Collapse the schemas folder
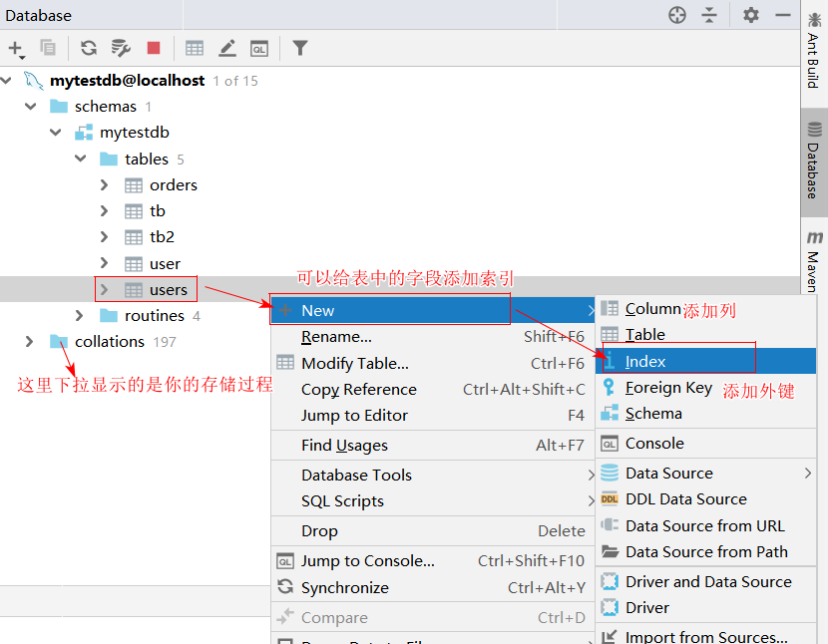 [31, 107]
